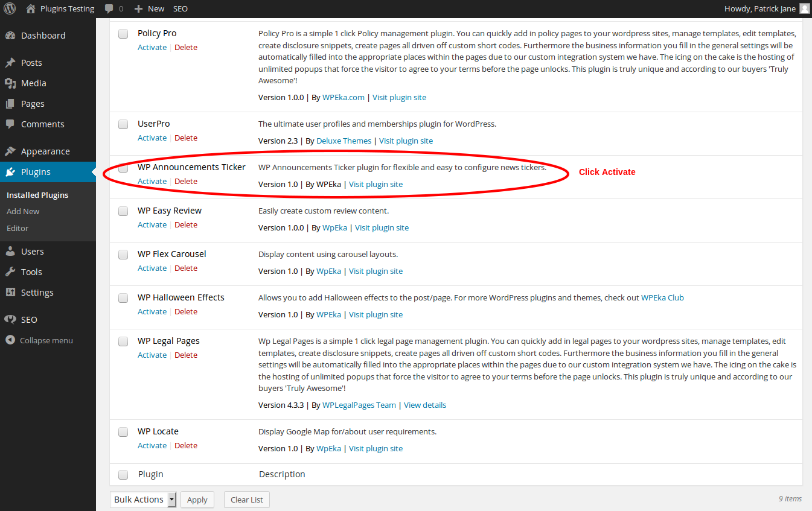Click the Pages sidebar icon

tap(10, 104)
